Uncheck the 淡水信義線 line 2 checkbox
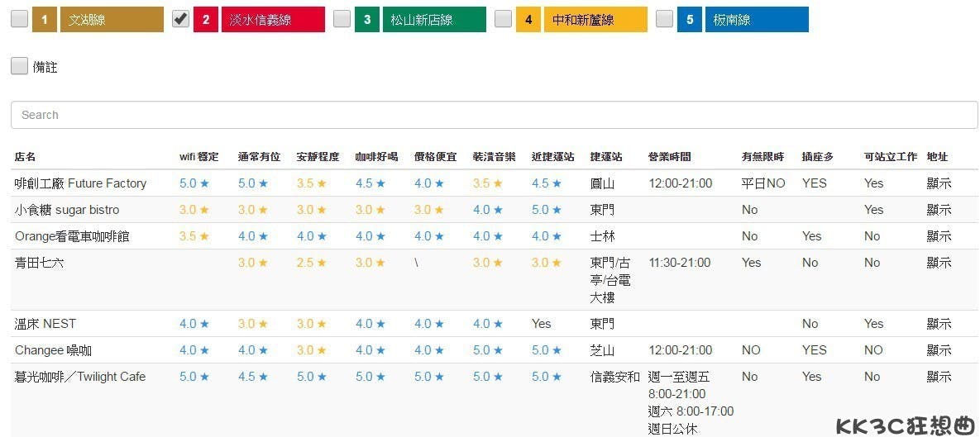 [180, 19]
